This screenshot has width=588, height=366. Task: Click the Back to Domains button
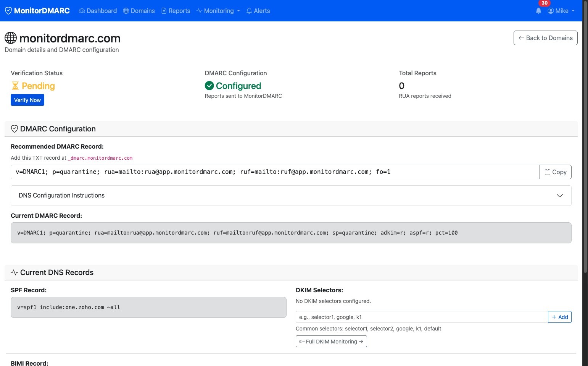coord(546,38)
